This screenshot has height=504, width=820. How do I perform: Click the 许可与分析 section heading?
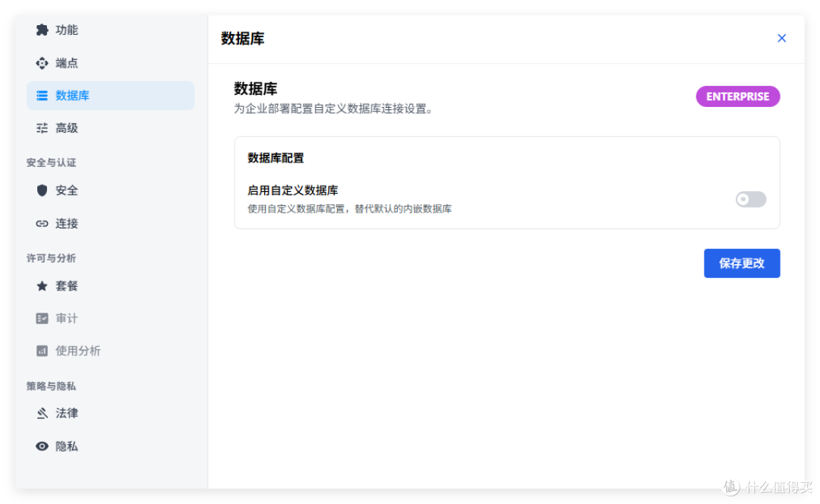tap(52, 258)
